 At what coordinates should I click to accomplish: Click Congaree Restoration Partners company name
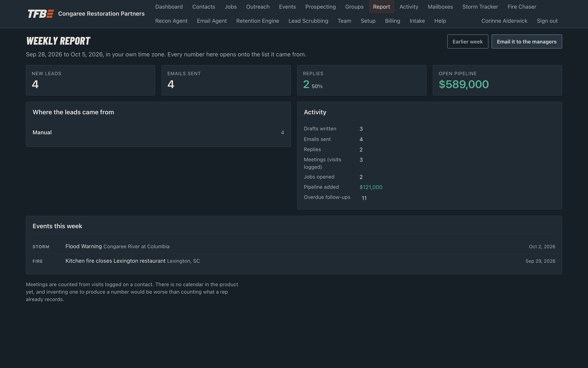101,14
